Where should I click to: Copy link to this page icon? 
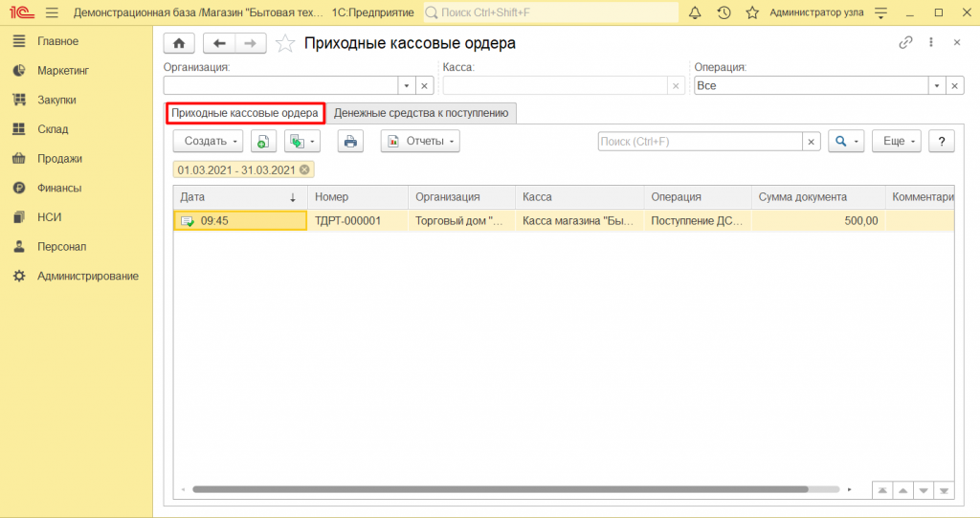905,43
